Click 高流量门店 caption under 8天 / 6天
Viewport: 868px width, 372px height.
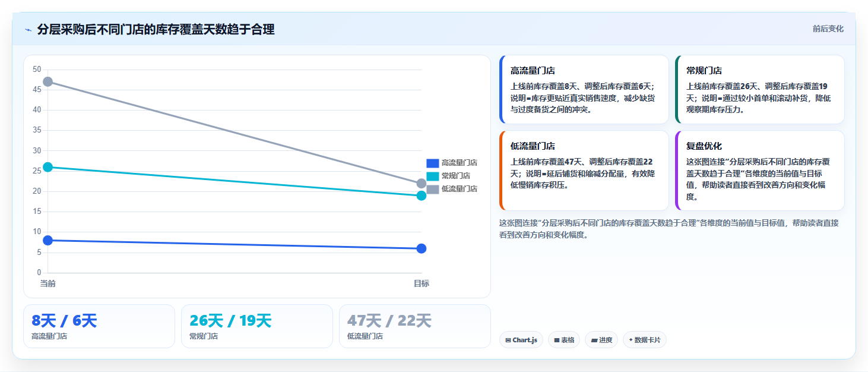pyautogui.click(x=49, y=336)
